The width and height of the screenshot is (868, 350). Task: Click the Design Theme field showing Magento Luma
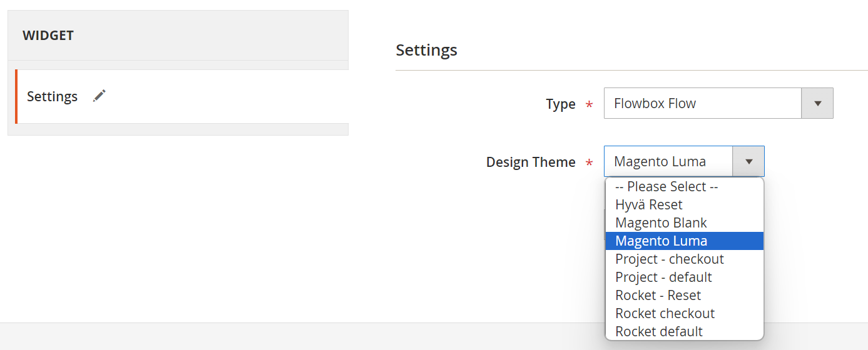coord(668,162)
